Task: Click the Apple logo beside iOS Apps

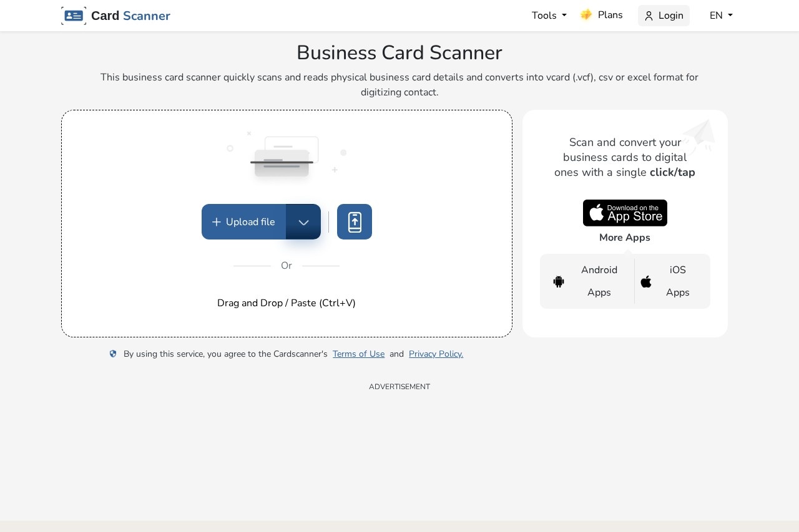Action: [646, 281]
